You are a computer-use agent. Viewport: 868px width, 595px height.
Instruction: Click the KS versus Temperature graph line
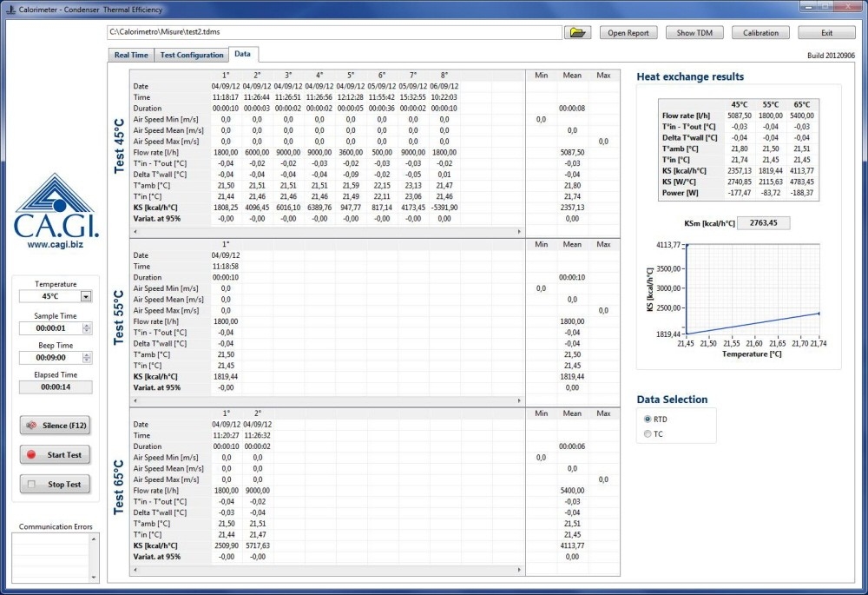tap(753, 323)
